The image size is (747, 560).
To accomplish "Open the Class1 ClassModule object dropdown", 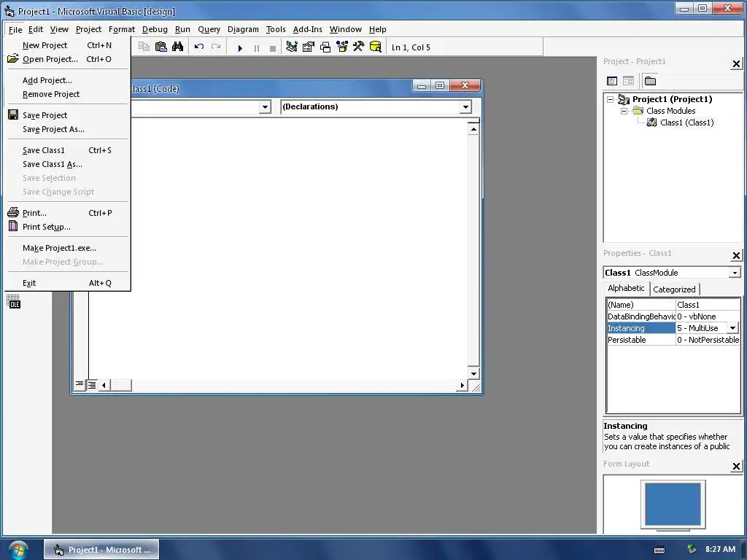I will [x=734, y=273].
